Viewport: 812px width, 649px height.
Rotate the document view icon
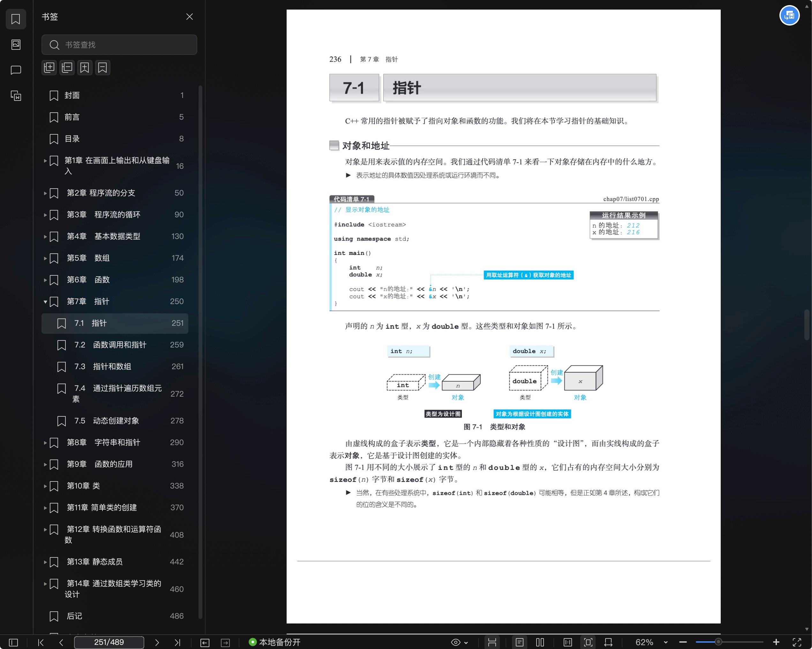(x=608, y=642)
